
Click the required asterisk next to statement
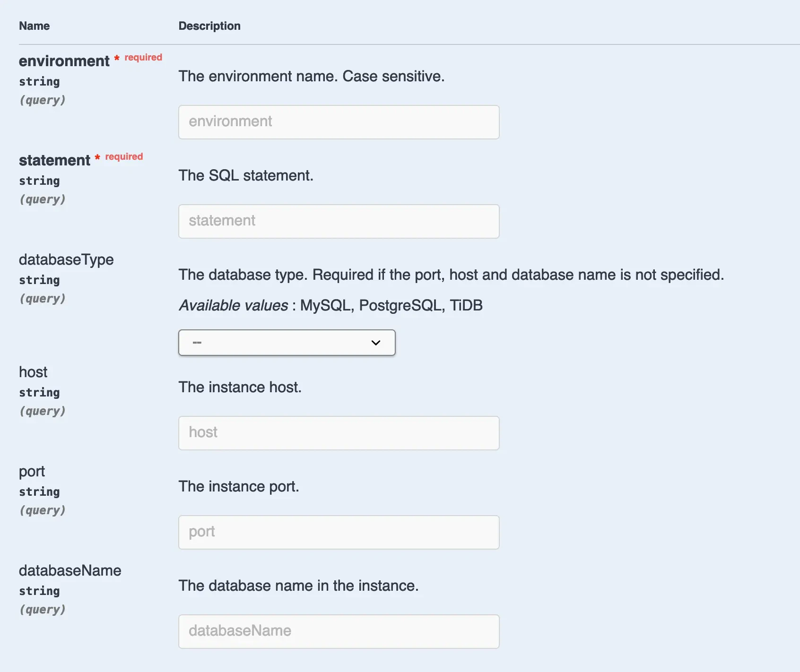[97, 158]
